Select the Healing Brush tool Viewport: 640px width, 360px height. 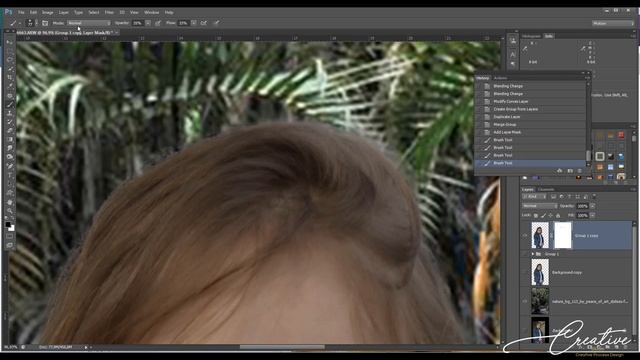click(9, 96)
